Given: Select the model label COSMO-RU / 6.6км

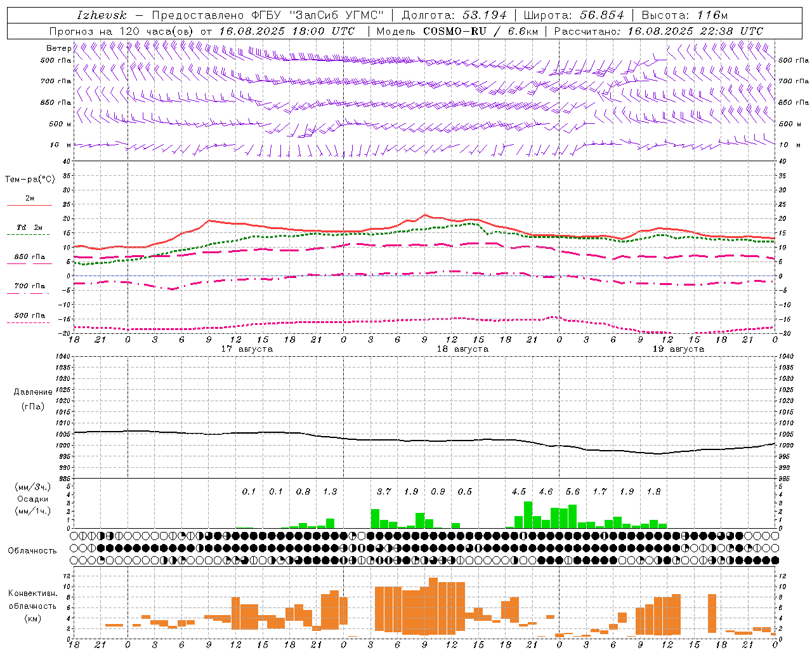Looking at the screenshot, I should click(x=481, y=31).
